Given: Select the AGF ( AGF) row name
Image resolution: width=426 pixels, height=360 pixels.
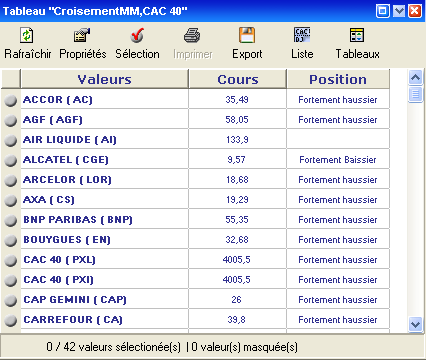Looking at the screenshot, I should [53, 120].
